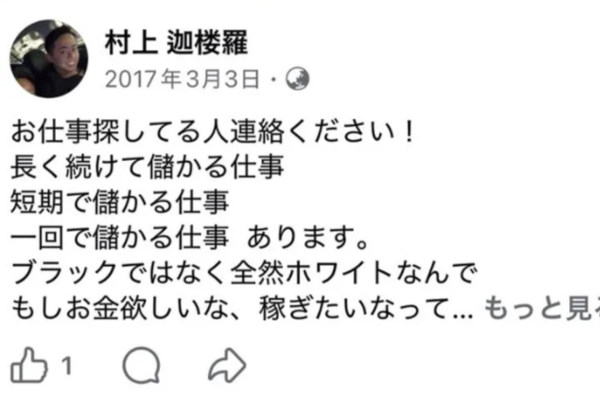Open the round profile picture
The width and height of the screenshot is (600, 400).
coord(49,59)
